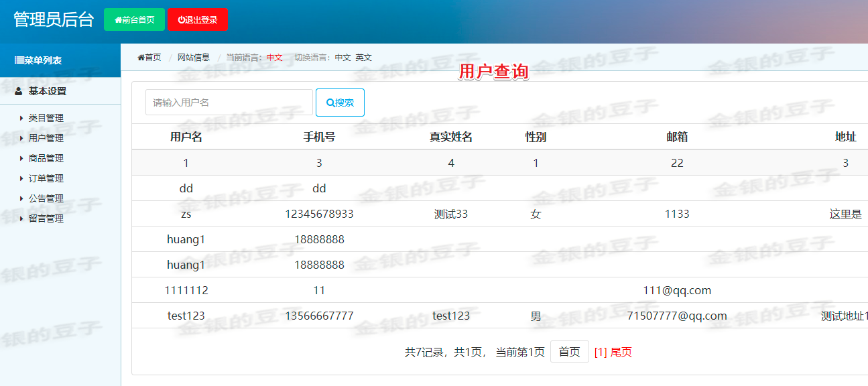Log out with 退出登录 button
The image size is (868, 386).
coord(197,19)
